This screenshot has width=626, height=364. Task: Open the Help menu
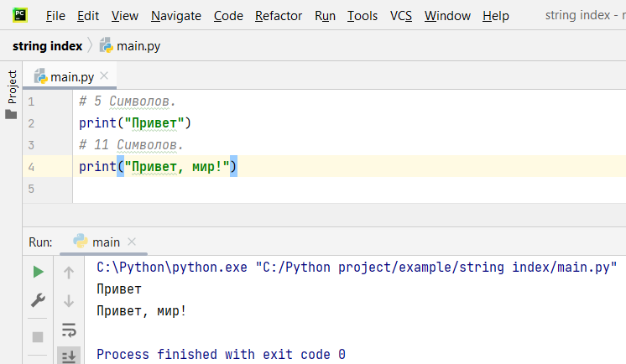[x=496, y=16]
